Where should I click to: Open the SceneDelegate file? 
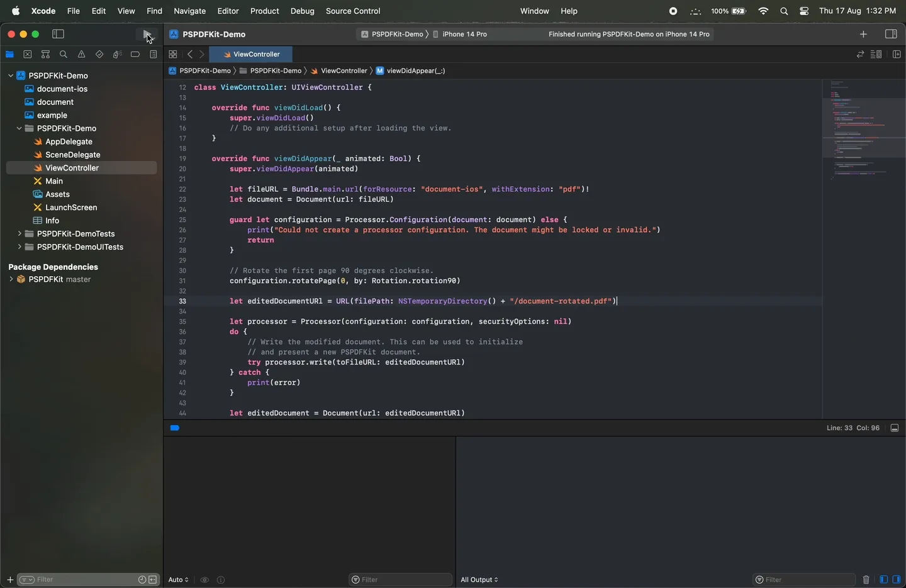72,155
